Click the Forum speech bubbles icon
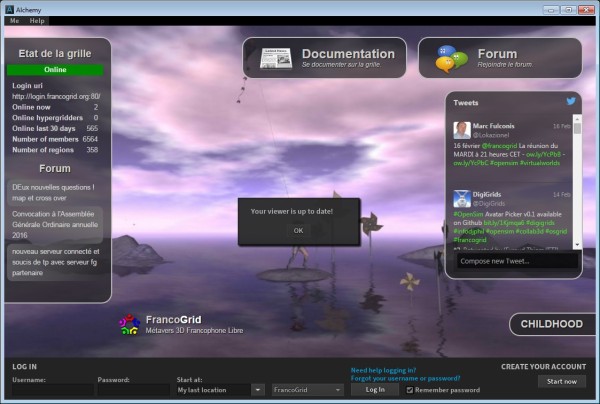Image resolution: width=600 pixels, height=404 pixels. (x=452, y=59)
